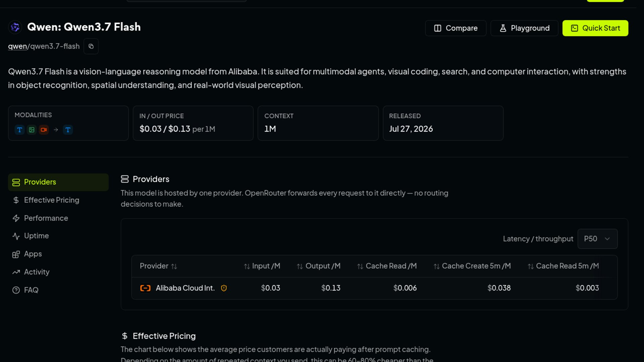Copy the qwen/qwen3.7-flash model slug
Screen dimensions: 644x362
[x=91, y=46]
